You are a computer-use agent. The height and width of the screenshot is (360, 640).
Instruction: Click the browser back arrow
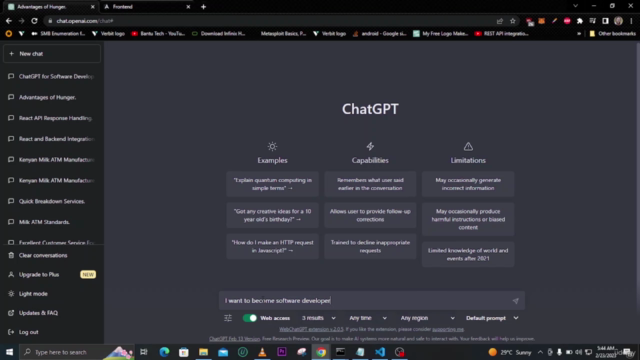pos(9,21)
